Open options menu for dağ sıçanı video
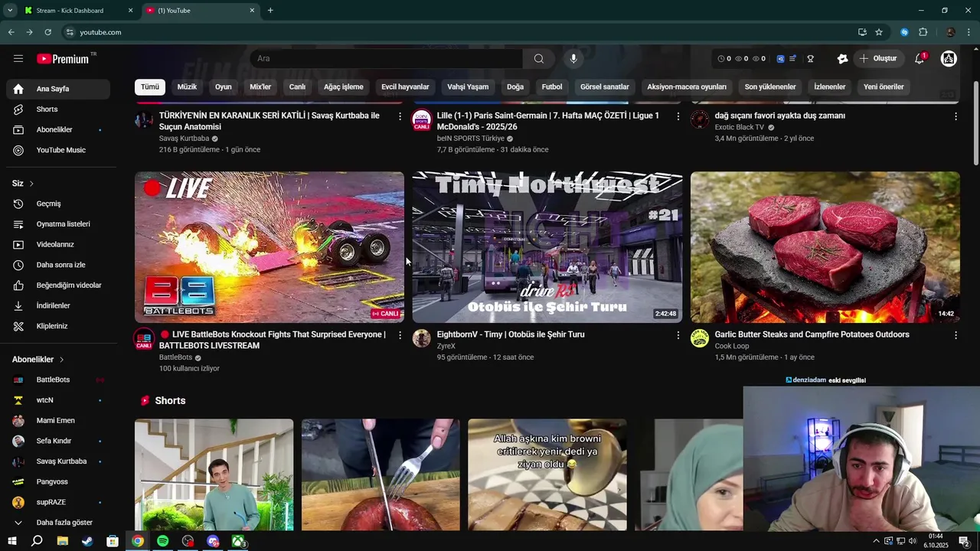The height and width of the screenshot is (551, 980). pos(955,116)
